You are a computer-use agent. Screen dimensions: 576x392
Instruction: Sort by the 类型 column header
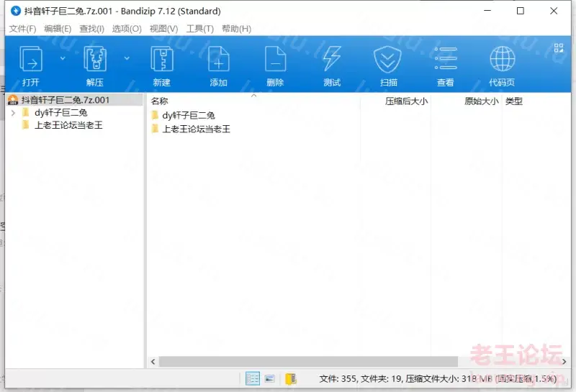[x=514, y=101]
